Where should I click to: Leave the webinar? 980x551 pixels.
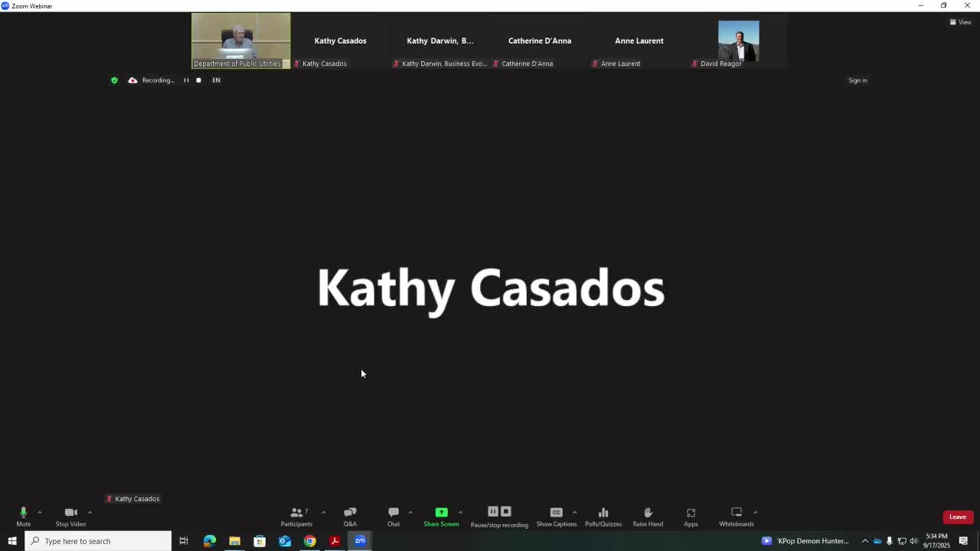[958, 517]
